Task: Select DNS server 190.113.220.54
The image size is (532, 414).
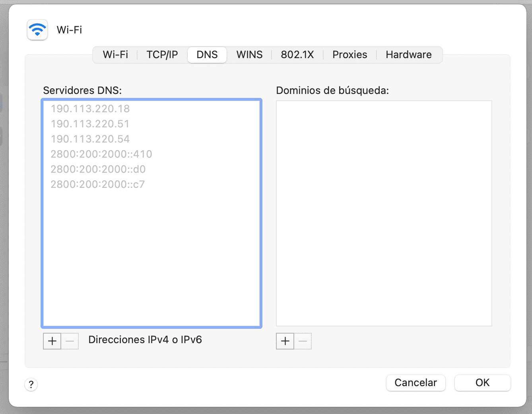Action: click(90, 139)
